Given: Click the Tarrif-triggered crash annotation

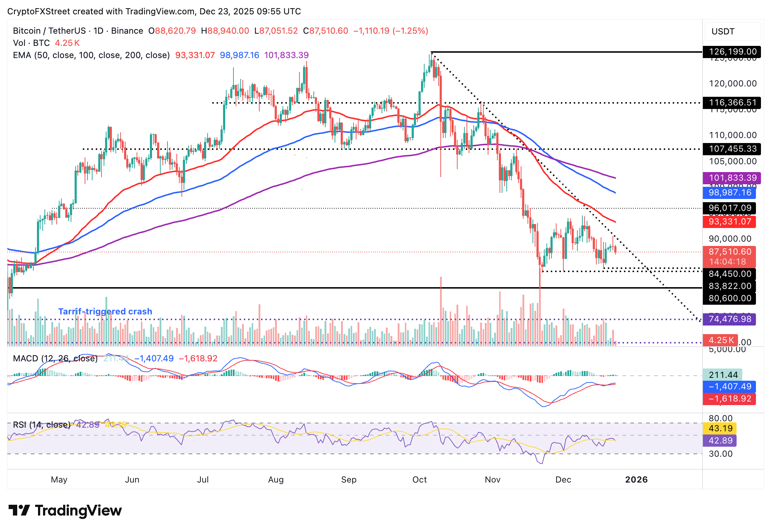Looking at the screenshot, I should 105,311.
